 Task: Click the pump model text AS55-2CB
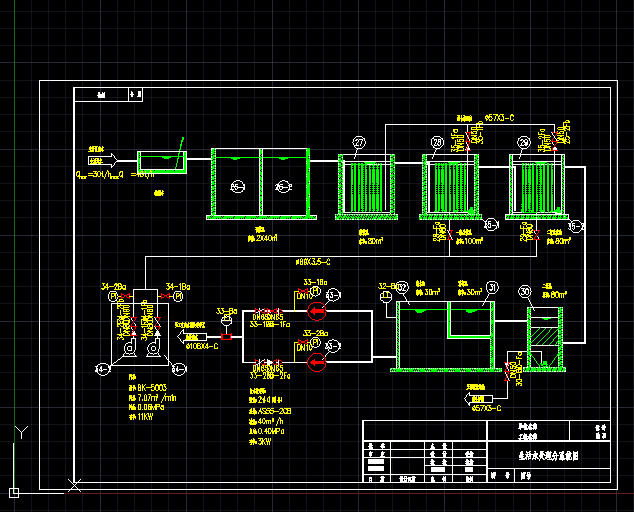click(x=274, y=411)
